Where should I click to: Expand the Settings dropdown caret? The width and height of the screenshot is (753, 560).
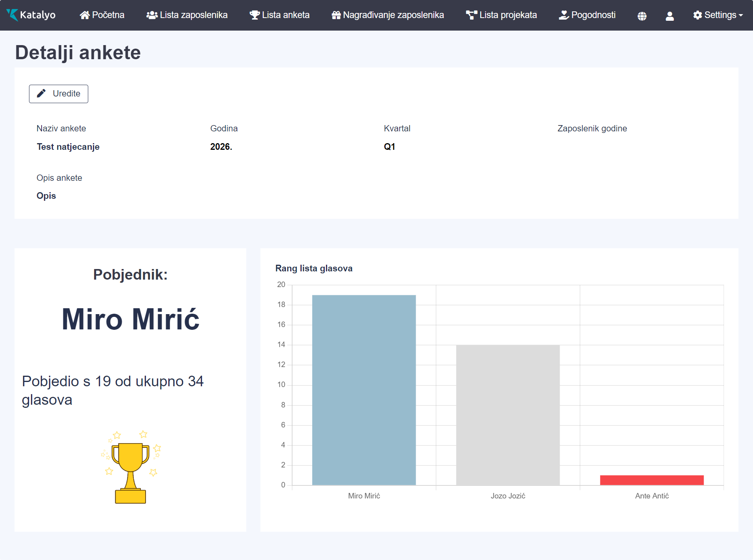tap(740, 15)
